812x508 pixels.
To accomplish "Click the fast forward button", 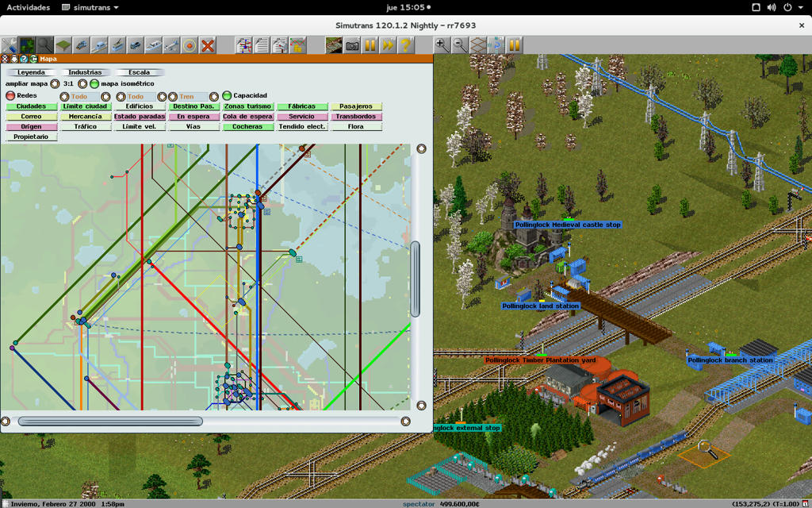I will (389, 45).
